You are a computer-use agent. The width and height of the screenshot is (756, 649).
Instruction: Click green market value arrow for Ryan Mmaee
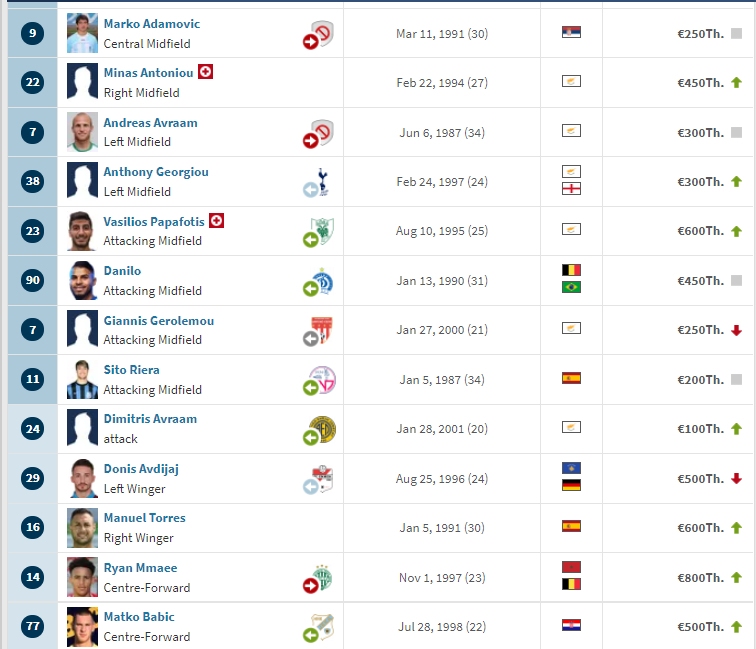click(736, 577)
